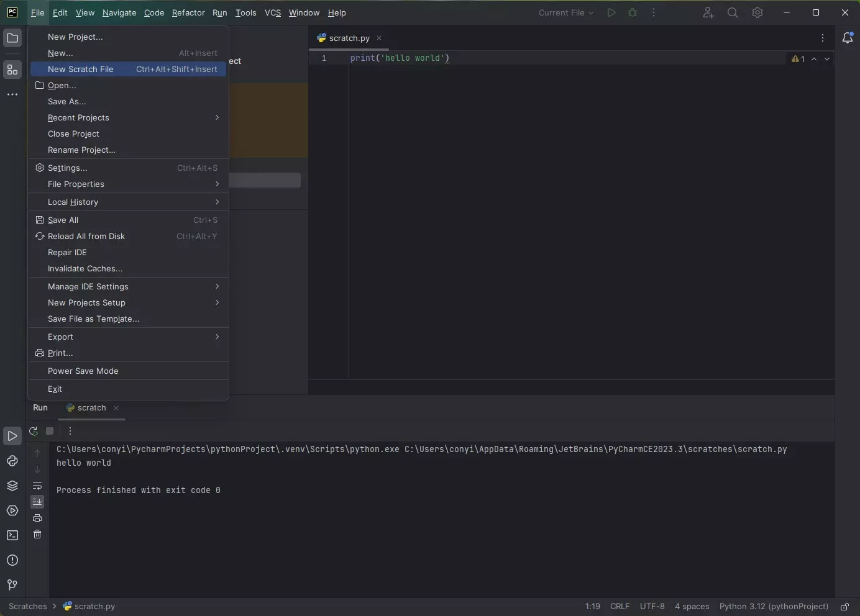Choose New Scratch File menu item
This screenshot has width=860, height=616.
coord(128,69)
